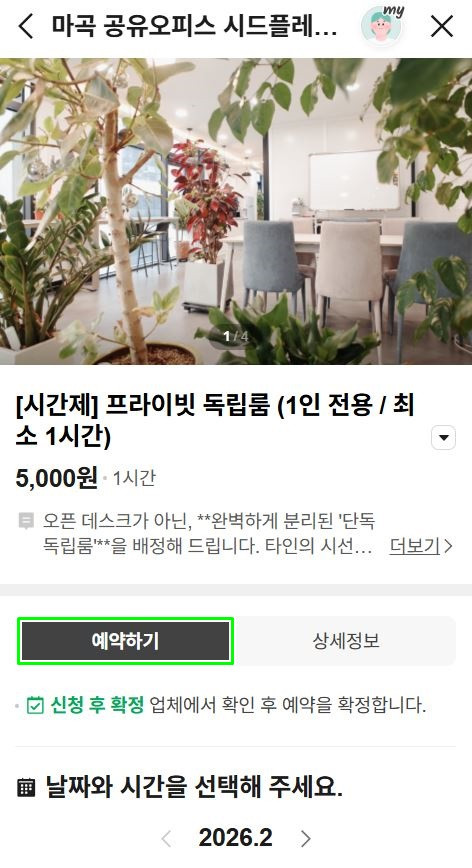The image size is (472, 868).
Task: Expand the room option dropdown arrow
Action: (443, 438)
